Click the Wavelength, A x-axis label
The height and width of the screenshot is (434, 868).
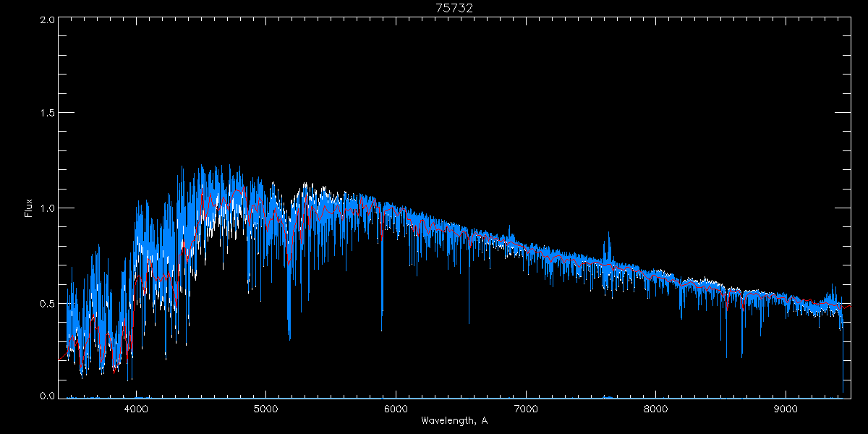tap(454, 421)
